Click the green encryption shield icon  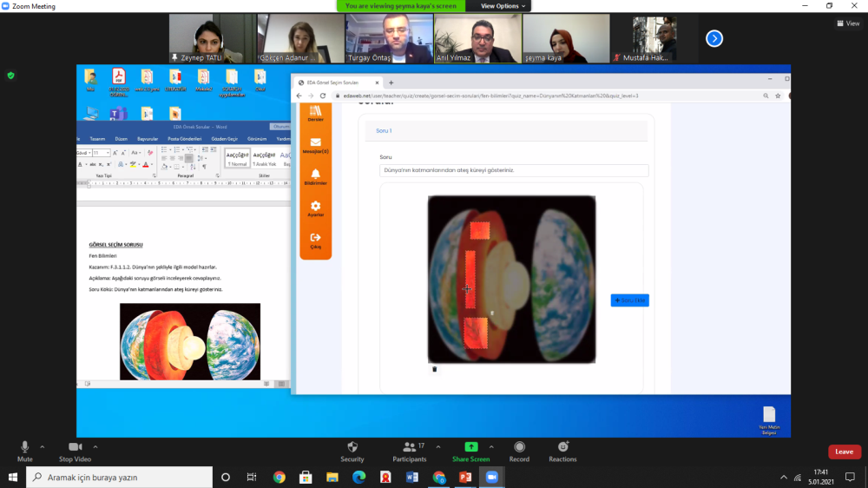(10, 76)
